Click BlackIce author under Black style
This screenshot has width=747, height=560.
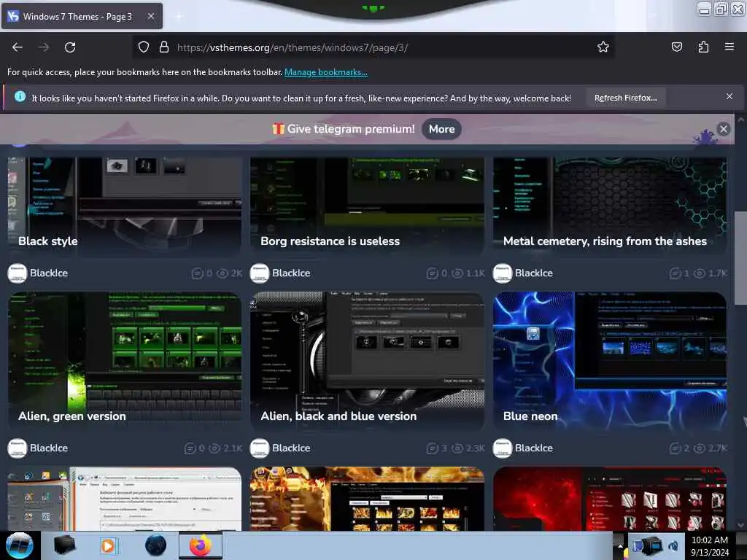click(49, 273)
